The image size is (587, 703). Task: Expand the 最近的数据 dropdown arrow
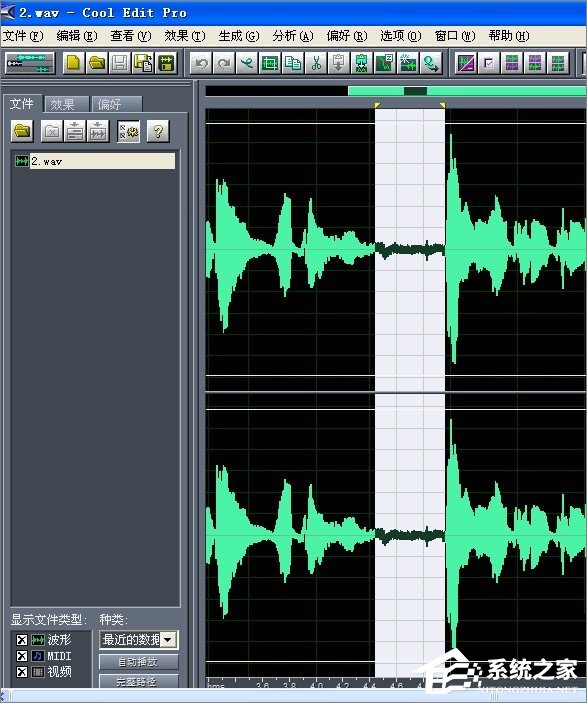(x=168, y=639)
